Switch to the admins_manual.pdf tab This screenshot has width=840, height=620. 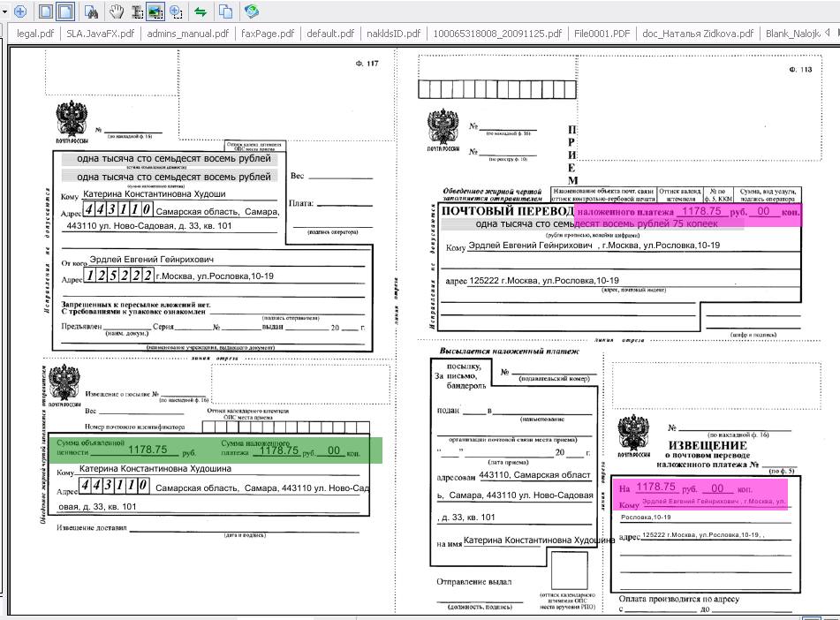point(187,34)
